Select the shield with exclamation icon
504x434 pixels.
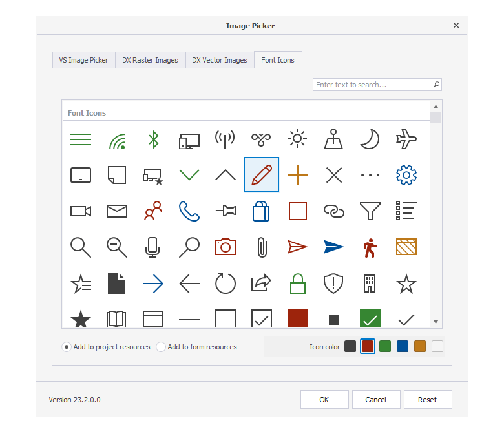click(333, 284)
